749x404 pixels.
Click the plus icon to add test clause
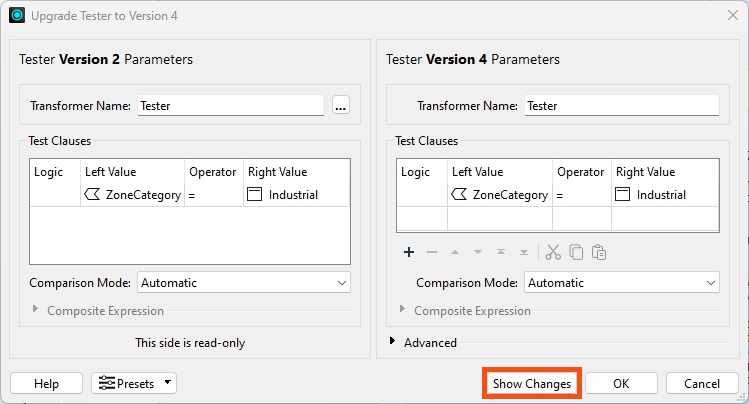408,252
